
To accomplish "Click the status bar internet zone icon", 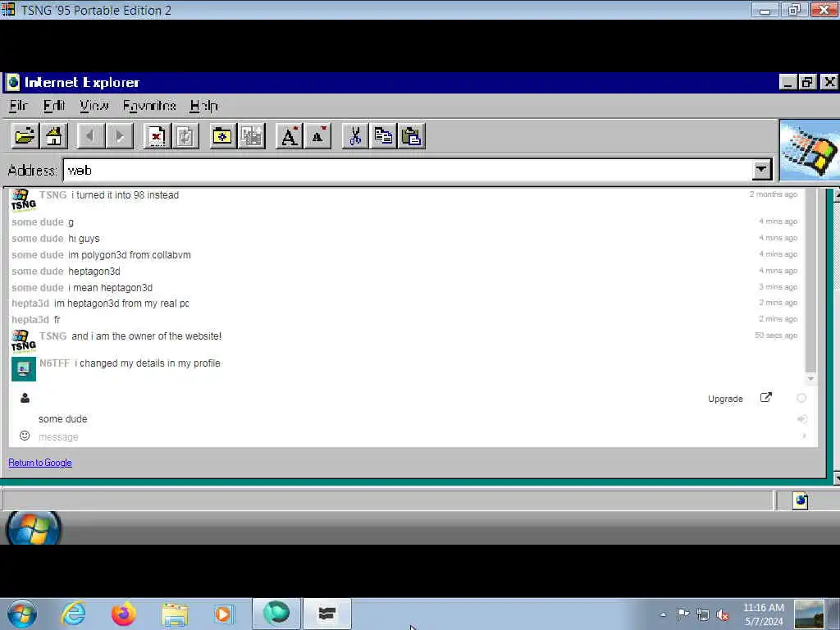I will pyautogui.click(x=801, y=500).
